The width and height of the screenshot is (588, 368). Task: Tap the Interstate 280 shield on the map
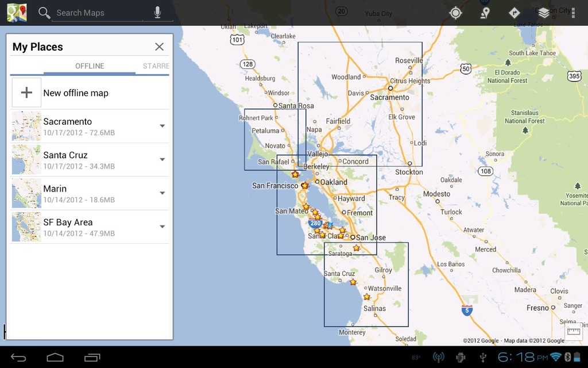pyautogui.click(x=315, y=223)
